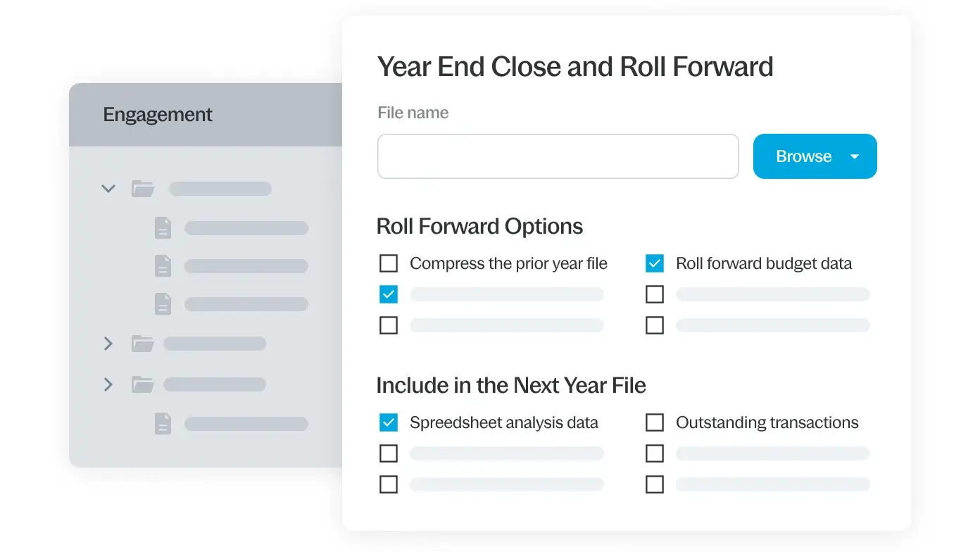The image size is (980, 552).
Task: Collapse the first expanded folder chevron
Action: click(x=108, y=189)
